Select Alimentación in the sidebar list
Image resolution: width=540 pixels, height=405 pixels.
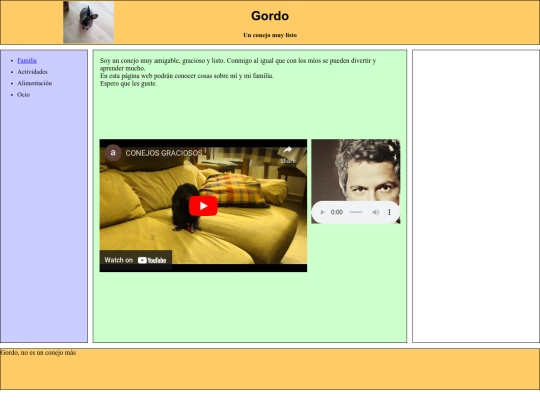(x=34, y=83)
